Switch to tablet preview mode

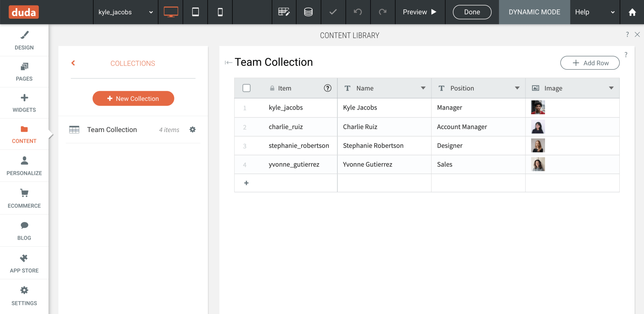coord(195,12)
